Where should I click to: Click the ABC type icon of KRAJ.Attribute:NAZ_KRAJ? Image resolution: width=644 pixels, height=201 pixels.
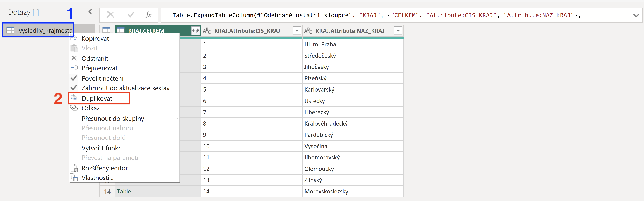(x=308, y=31)
